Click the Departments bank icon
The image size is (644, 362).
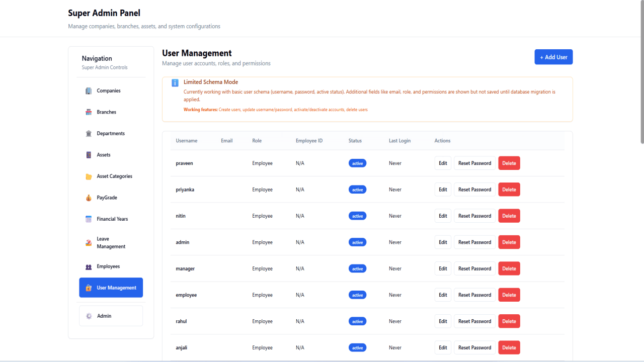tap(89, 134)
